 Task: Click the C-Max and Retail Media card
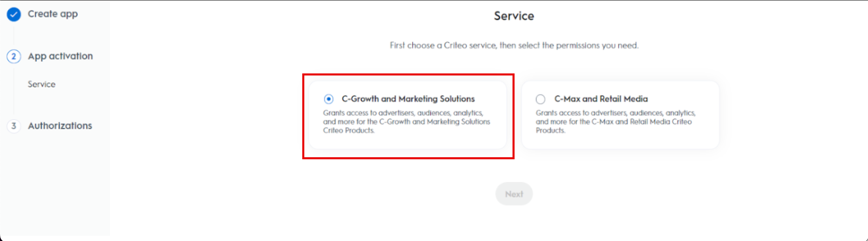pos(621,116)
